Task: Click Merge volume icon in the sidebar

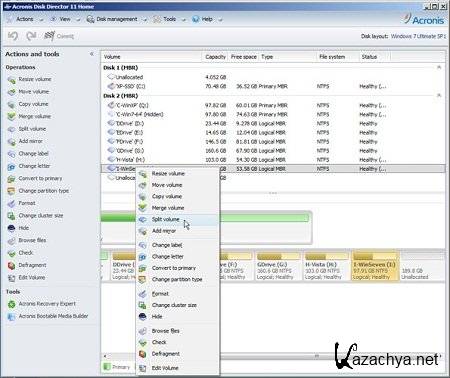Action: tap(11, 117)
